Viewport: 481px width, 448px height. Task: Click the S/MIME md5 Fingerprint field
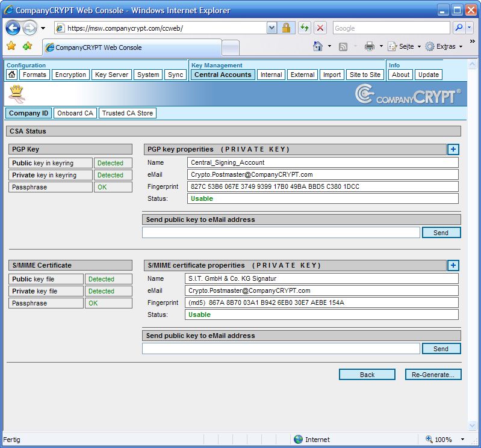[x=321, y=302]
